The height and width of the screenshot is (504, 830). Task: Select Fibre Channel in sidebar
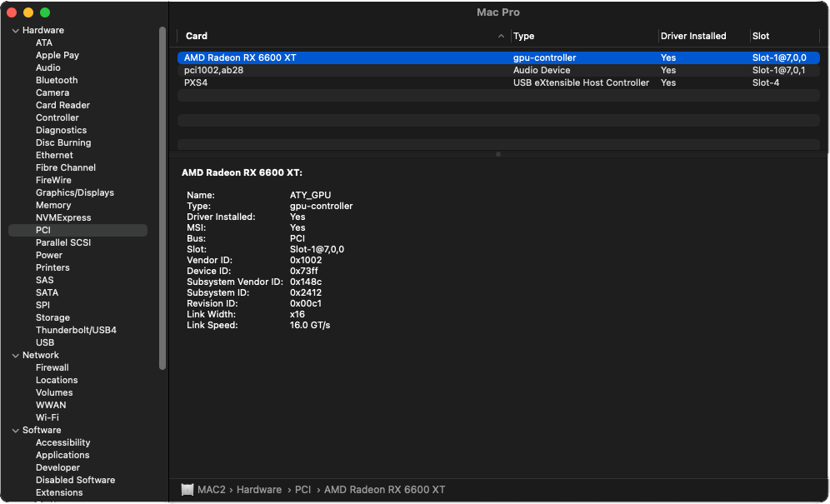[66, 167]
